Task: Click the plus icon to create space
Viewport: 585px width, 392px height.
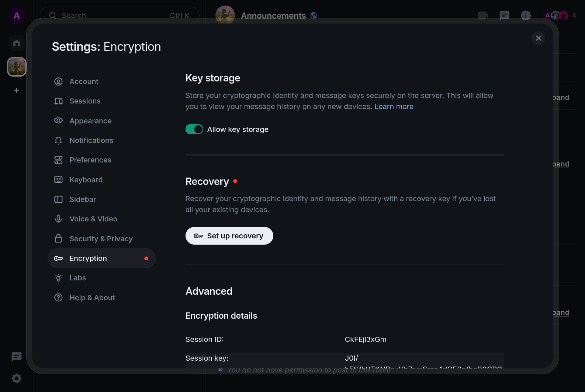Action: (x=17, y=90)
